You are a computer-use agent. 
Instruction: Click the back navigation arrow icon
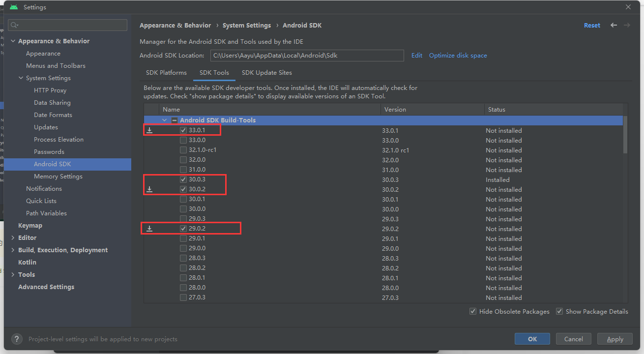point(614,25)
